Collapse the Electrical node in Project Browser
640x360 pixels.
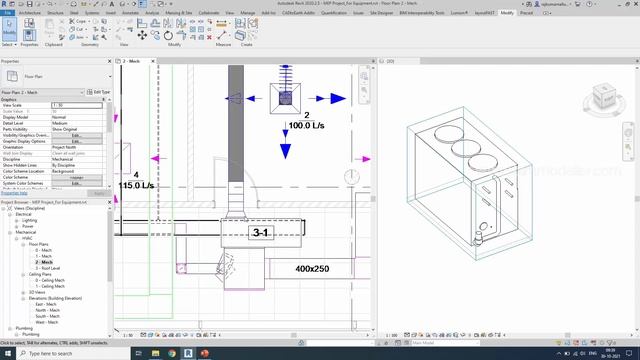tap(10, 214)
